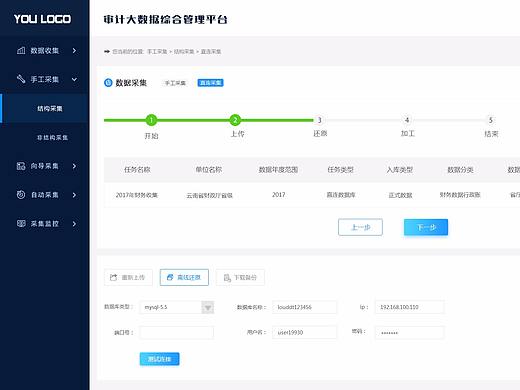This screenshot has width=520, height=390.
Task: Expand the 自动采集 menu chevron
Action: pos(74,195)
